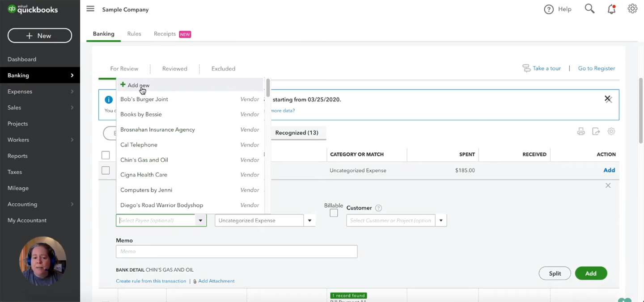Expand the Expenses sidebar submenu

pyautogui.click(x=72, y=92)
